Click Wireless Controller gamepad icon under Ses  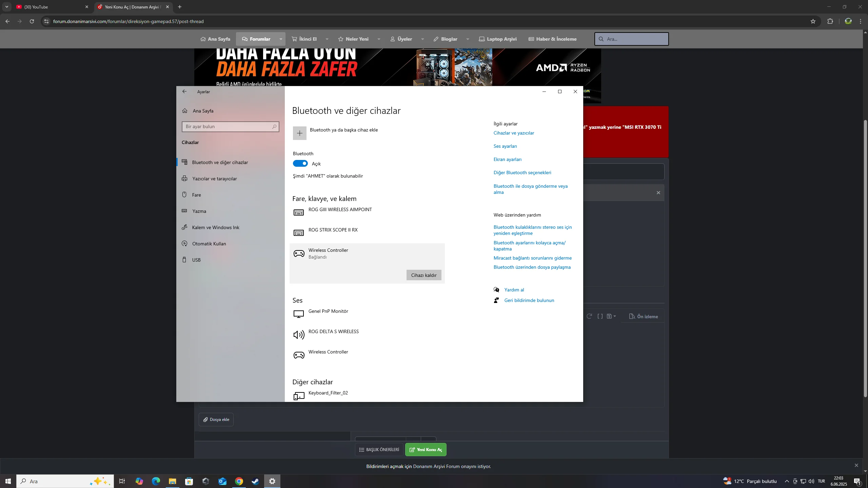(x=299, y=355)
